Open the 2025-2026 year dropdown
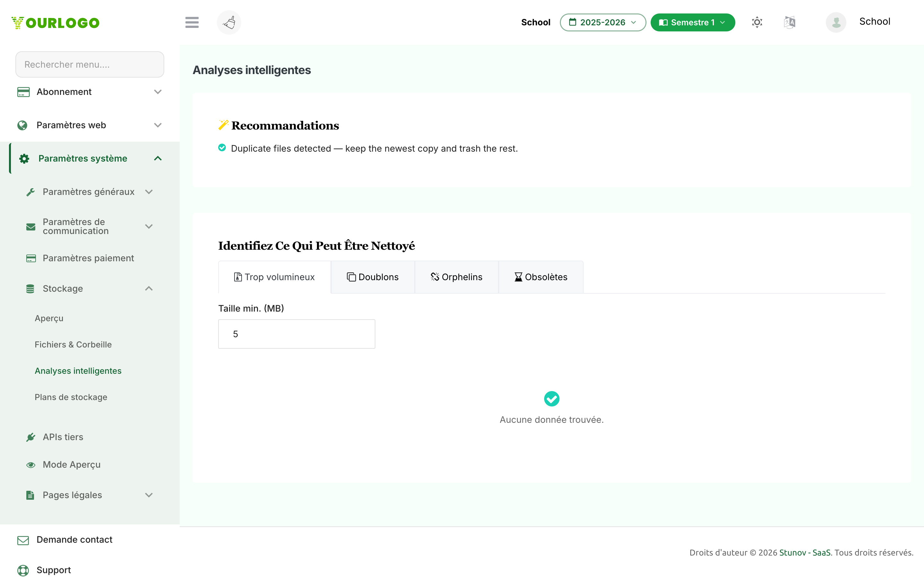Image resolution: width=924 pixels, height=577 pixels. tap(603, 22)
